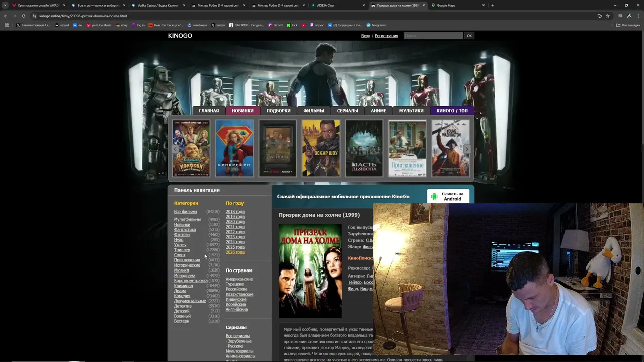
Task: Open the record bookmark
Action: pyautogui.click(x=62, y=25)
